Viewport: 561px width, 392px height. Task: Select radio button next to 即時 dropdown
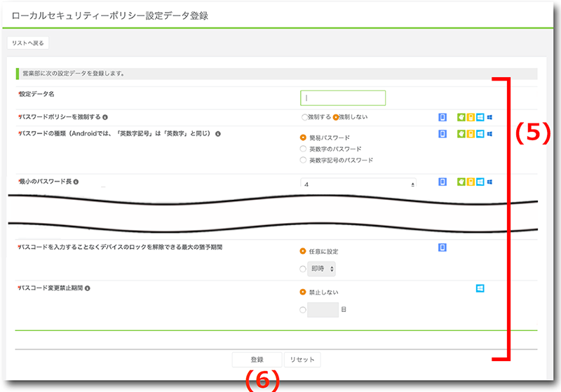[x=303, y=269]
